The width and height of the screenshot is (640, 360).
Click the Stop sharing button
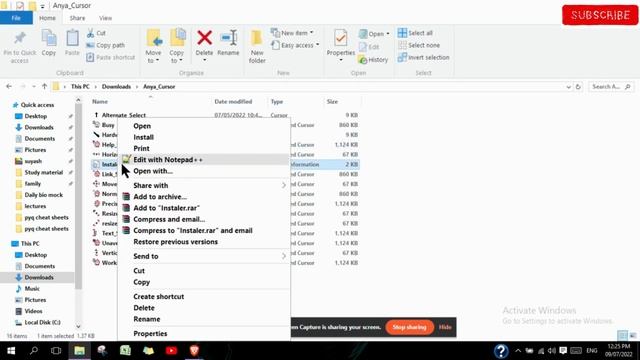[x=409, y=327]
